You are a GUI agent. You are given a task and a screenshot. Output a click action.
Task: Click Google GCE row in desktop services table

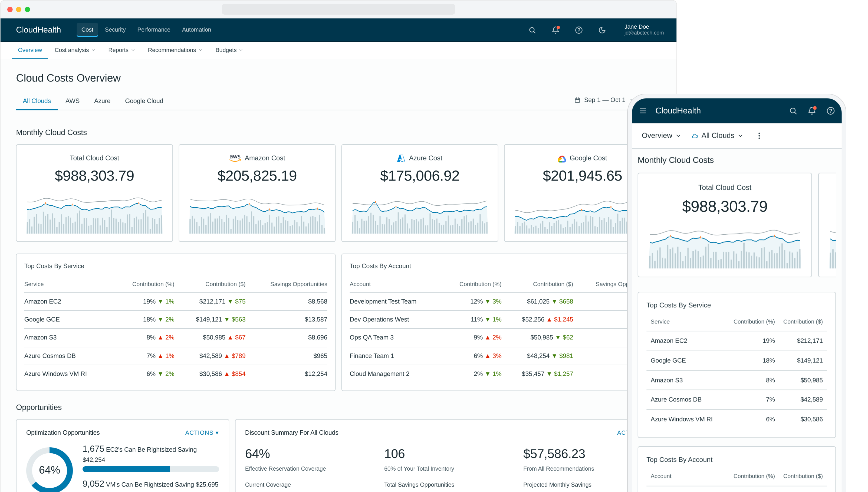[x=175, y=319]
